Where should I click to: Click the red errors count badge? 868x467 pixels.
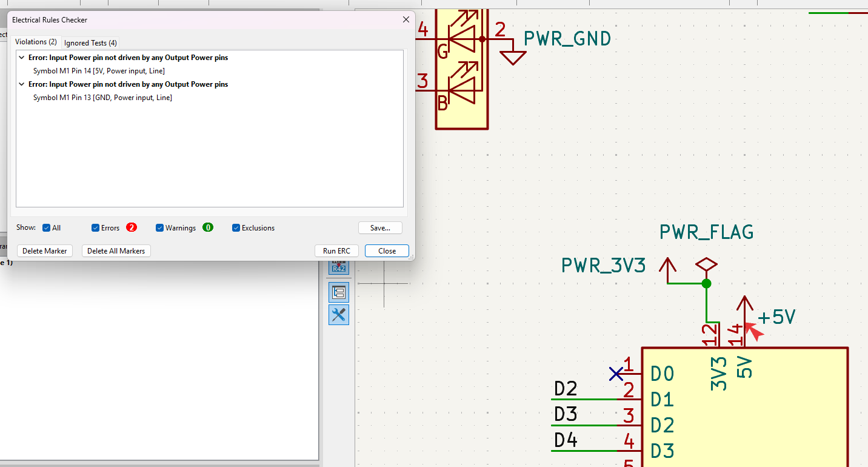pyautogui.click(x=132, y=227)
